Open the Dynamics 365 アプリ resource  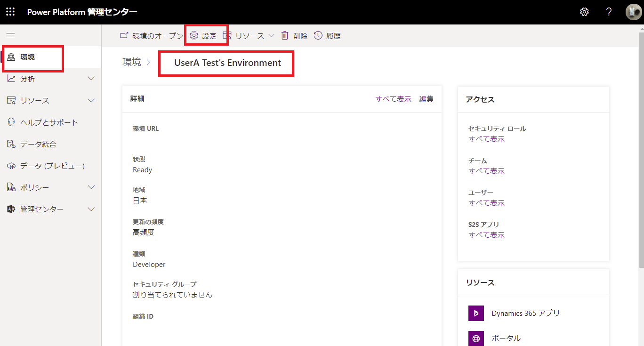(x=525, y=313)
